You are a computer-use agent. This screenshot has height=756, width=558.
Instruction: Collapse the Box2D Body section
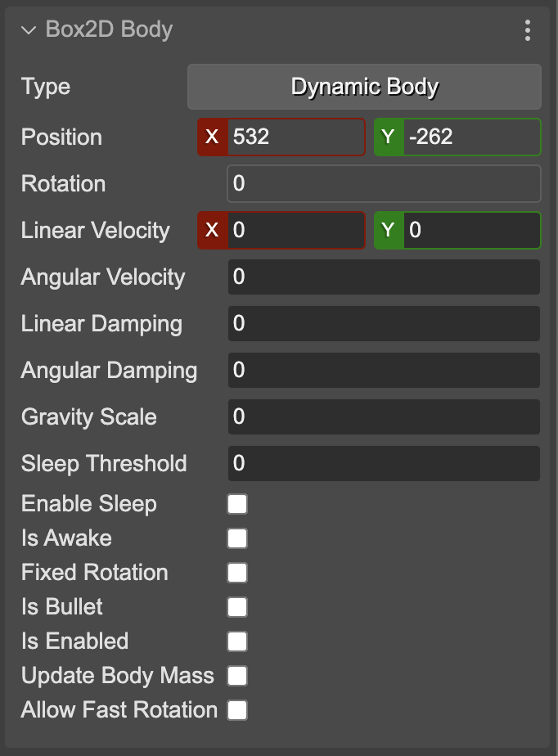tap(29, 31)
